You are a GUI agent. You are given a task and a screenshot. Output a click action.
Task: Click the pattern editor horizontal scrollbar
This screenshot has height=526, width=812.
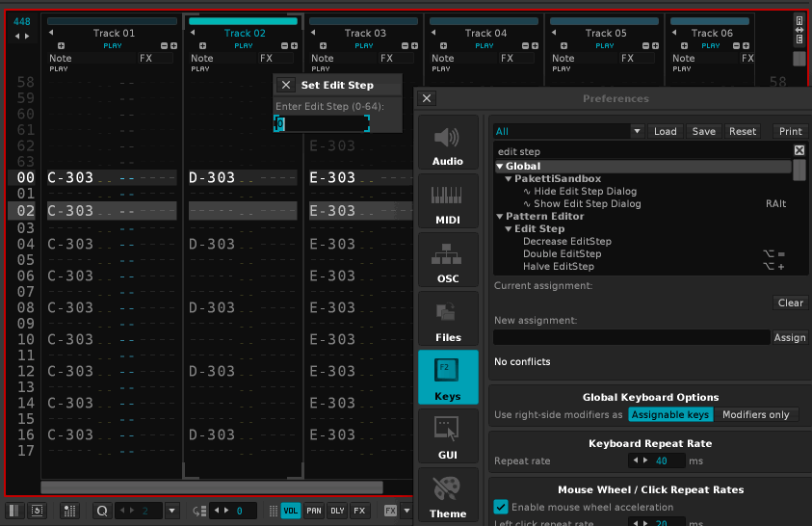(212, 487)
